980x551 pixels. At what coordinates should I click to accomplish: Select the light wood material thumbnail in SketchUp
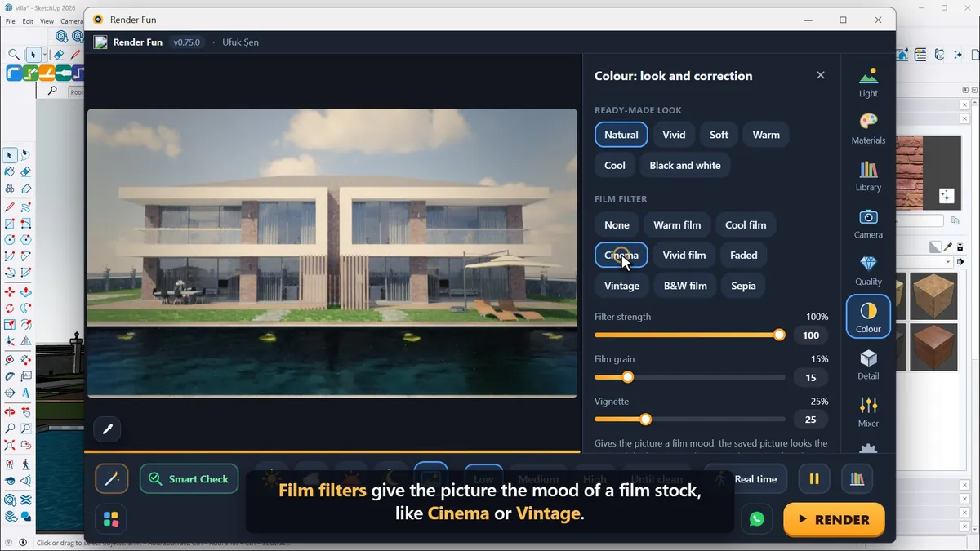(934, 295)
